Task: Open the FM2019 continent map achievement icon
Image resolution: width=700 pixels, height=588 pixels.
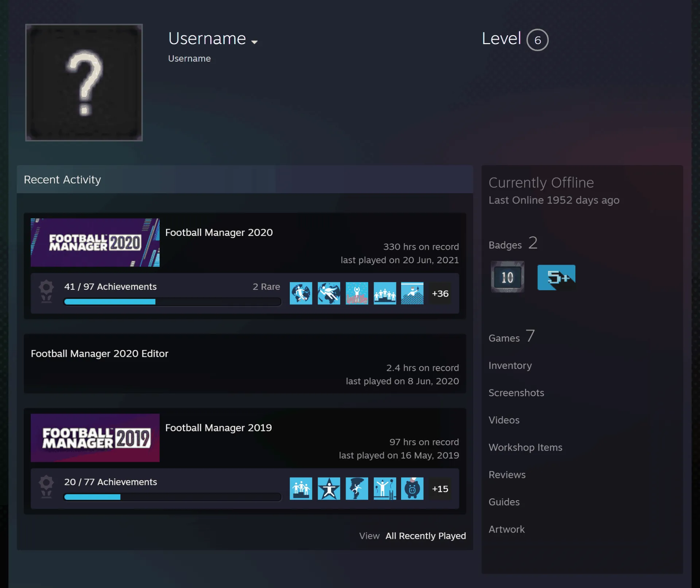Action: point(357,488)
